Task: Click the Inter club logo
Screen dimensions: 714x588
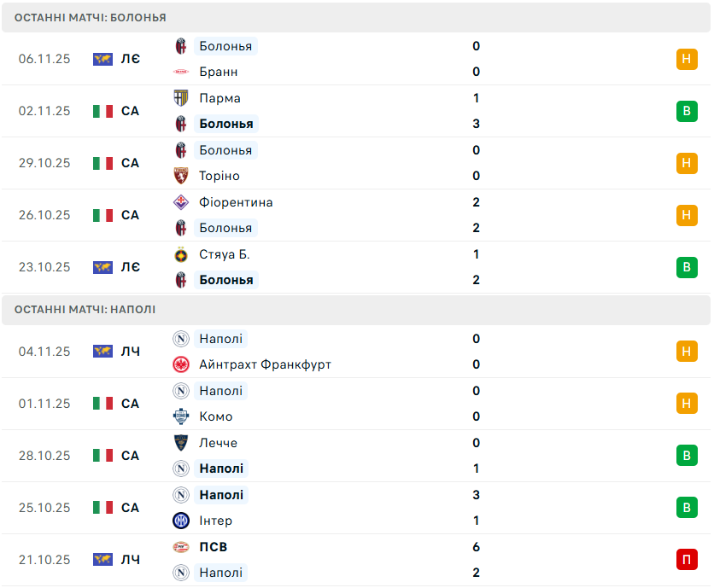Action: pyautogui.click(x=181, y=521)
